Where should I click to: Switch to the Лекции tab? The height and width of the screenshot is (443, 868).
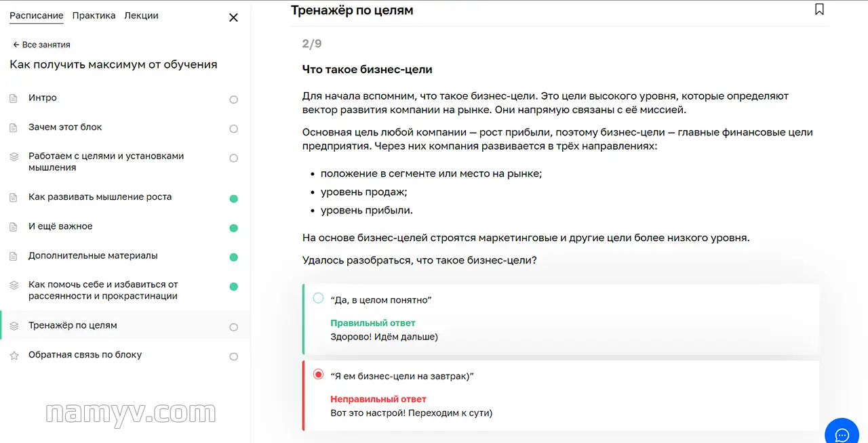coord(142,15)
